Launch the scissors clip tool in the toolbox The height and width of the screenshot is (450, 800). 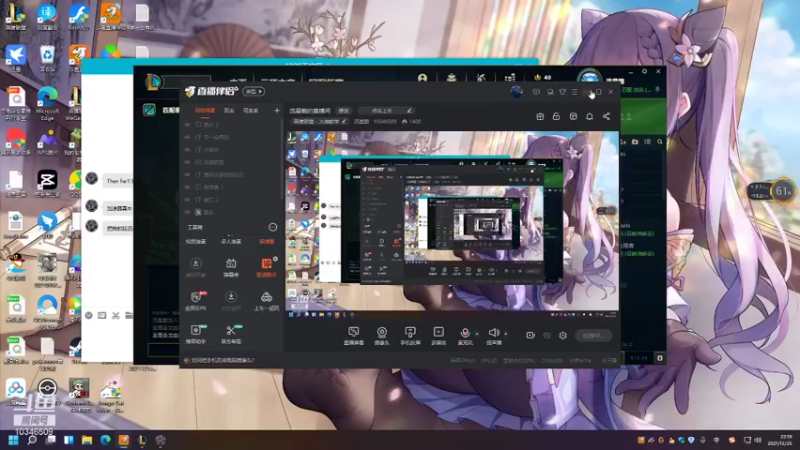tap(231, 334)
